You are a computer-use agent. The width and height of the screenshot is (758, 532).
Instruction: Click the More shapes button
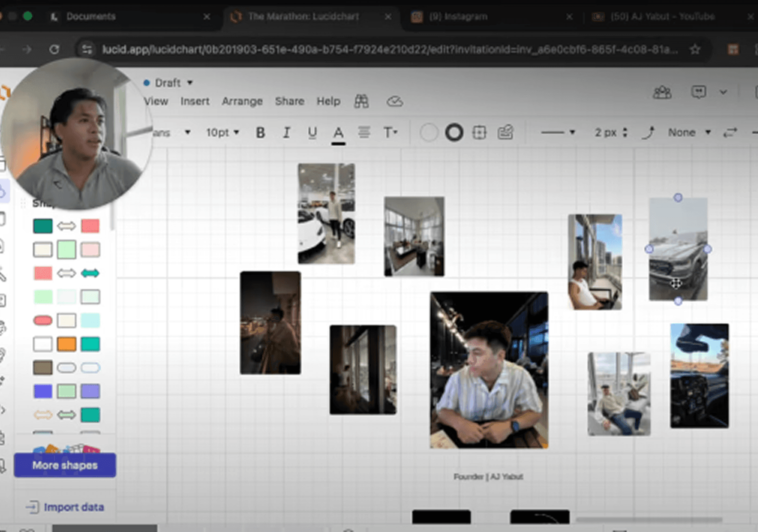click(x=65, y=465)
